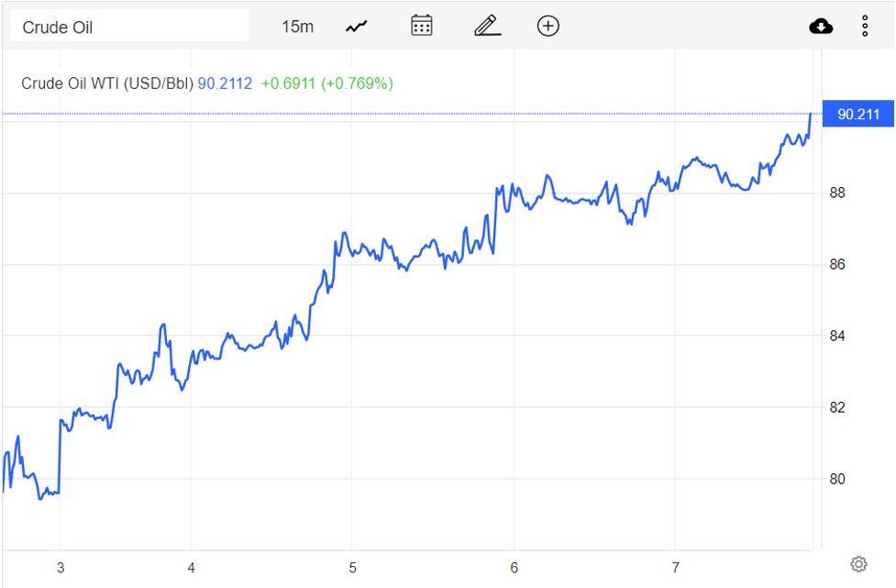Image resolution: width=896 pixels, height=588 pixels.
Task: Open the calendar date range picker
Action: (x=422, y=26)
